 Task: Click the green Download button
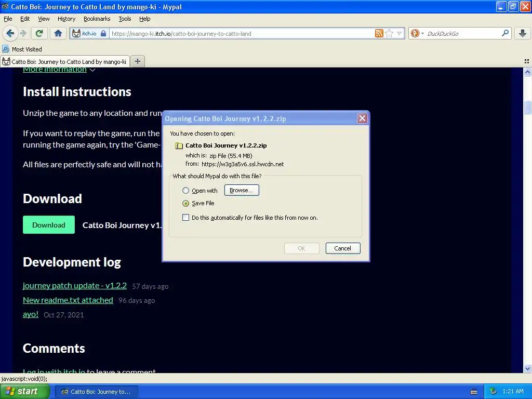49,224
